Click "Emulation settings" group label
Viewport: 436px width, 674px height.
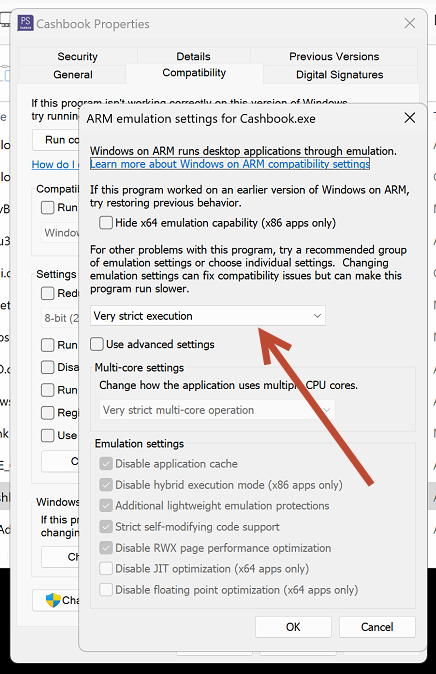coord(139,444)
